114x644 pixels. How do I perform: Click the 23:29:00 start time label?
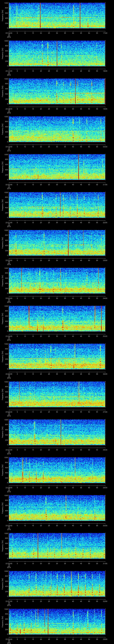tap(9, 525)
